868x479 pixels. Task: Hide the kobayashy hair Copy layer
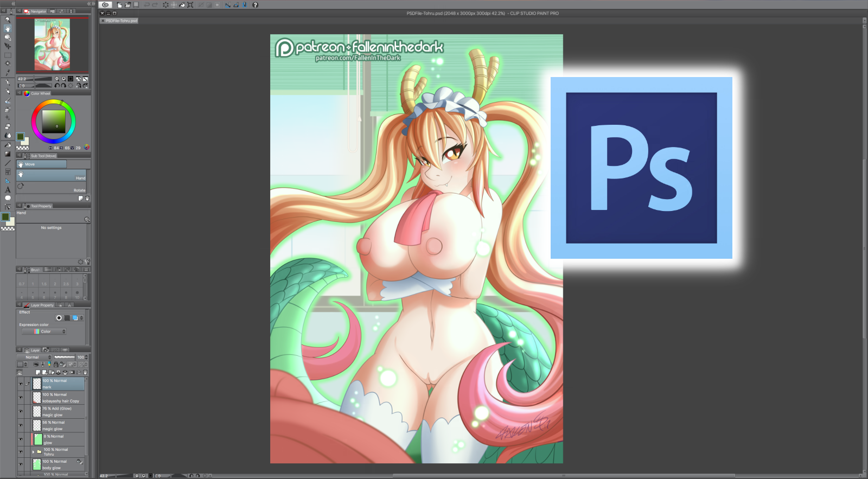click(21, 398)
